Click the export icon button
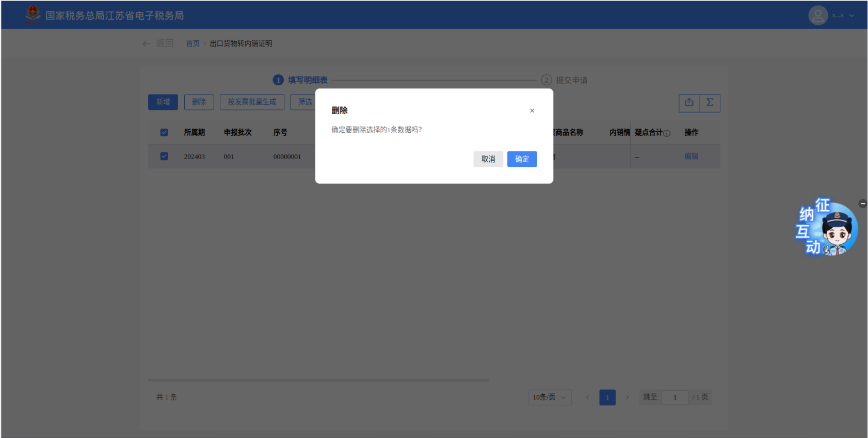This screenshot has width=868, height=438. (689, 103)
